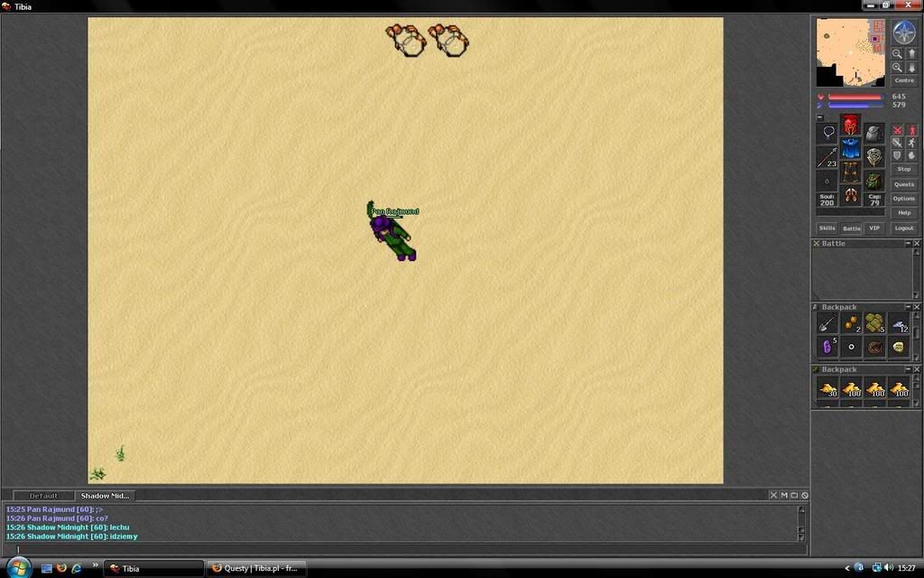The height and width of the screenshot is (578, 924).
Task: Click the Stop button
Action: [904, 169]
